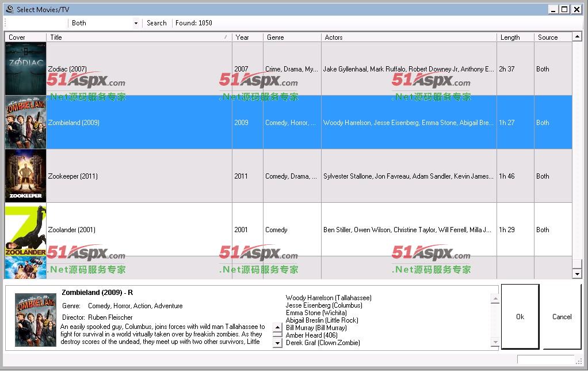The image size is (588, 371).
Task: Click the Zodiac movie cover thumbnail
Action: tap(25, 69)
